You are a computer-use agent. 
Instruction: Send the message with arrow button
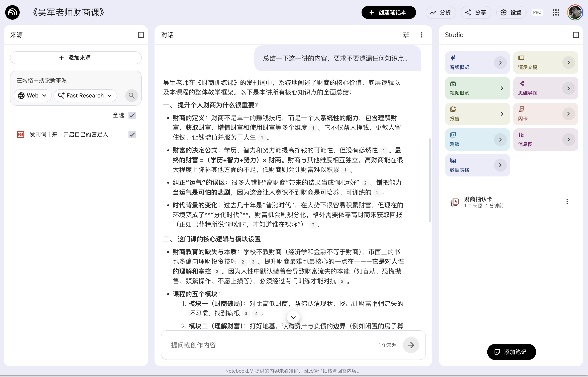click(x=411, y=345)
